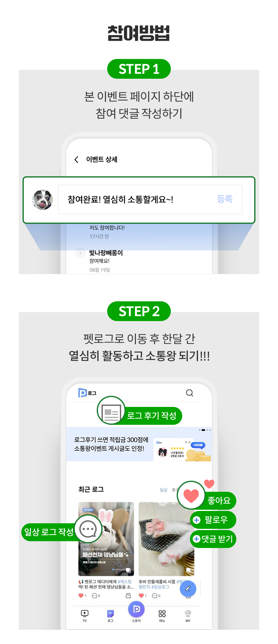278x644 pixels.
Task: Select the 일상 filter above recent logs
Action: coord(163,490)
